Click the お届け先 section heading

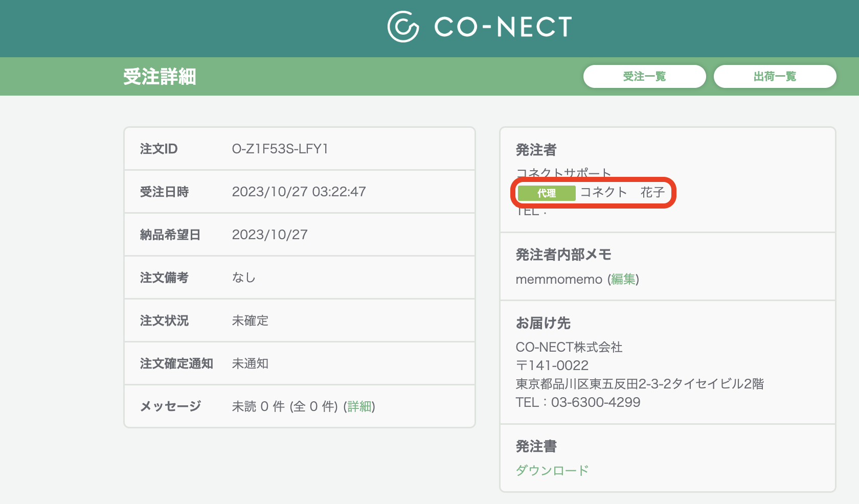point(543,323)
